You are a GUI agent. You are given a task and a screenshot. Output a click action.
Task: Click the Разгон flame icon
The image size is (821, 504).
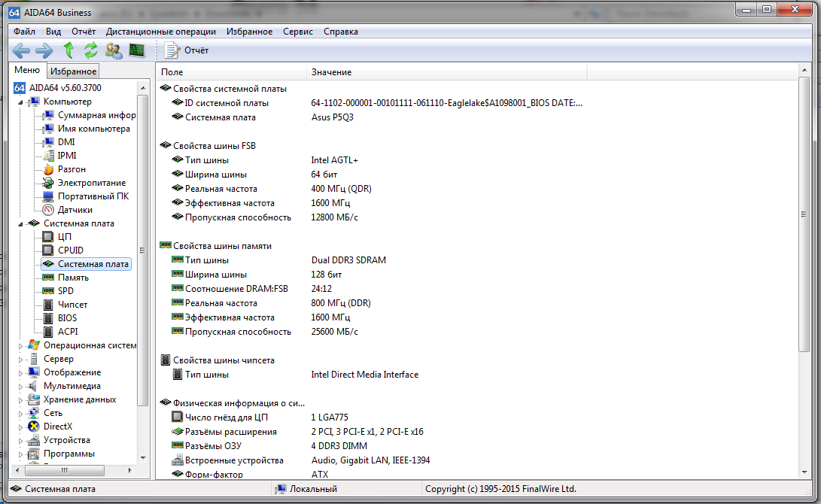(x=48, y=169)
